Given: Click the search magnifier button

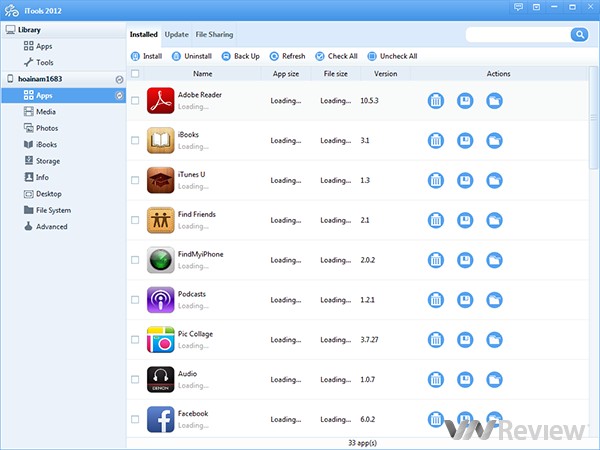Looking at the screenshot, I should [579, 35].
